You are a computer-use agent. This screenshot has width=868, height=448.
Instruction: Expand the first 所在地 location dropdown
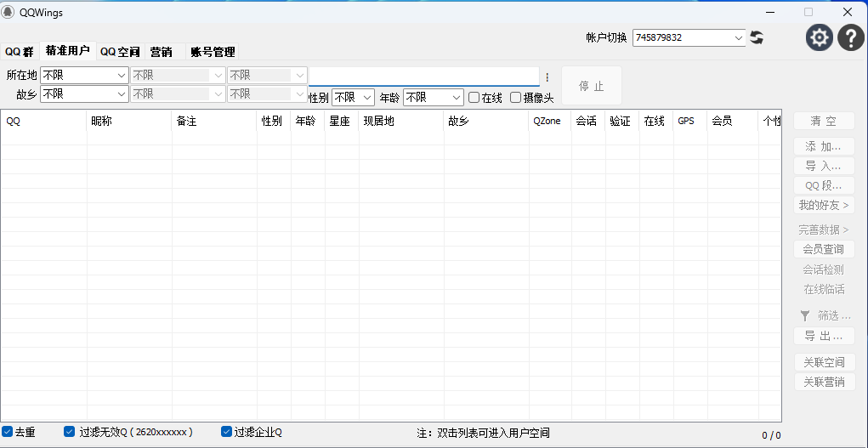point(121,76)
